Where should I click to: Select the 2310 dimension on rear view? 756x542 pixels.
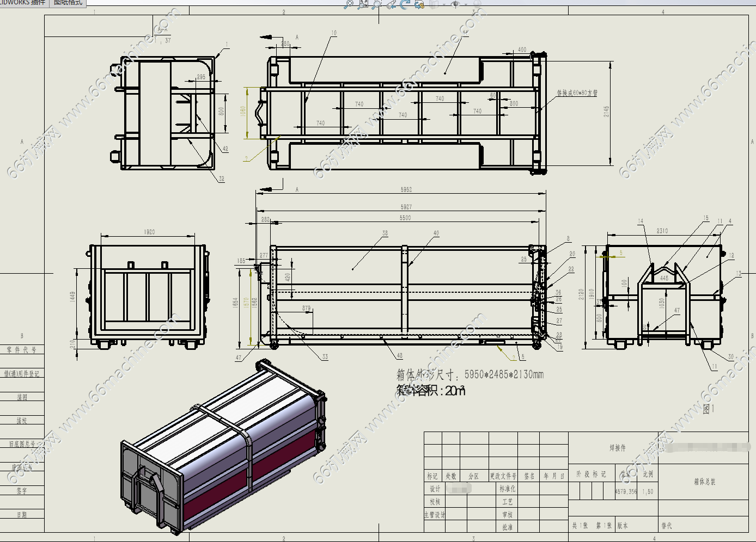coord(662,231)
